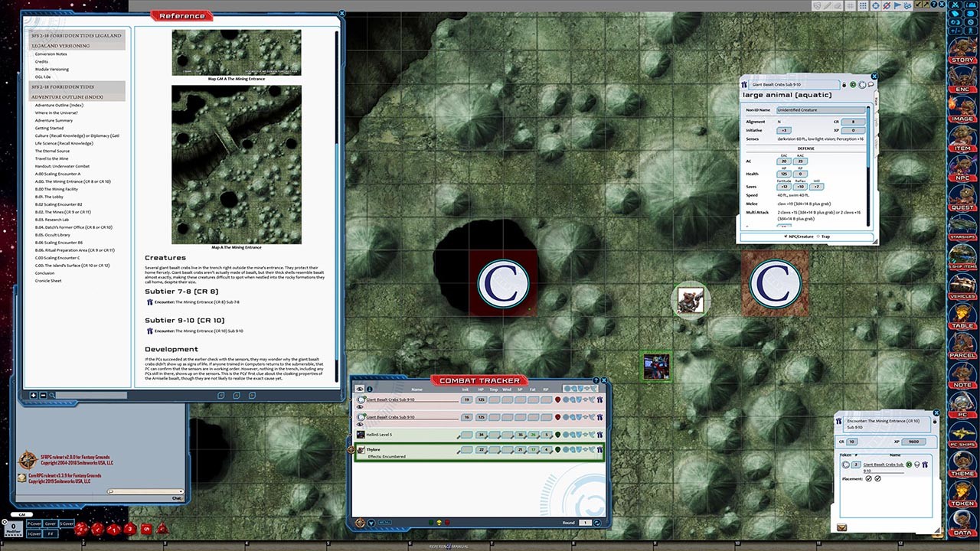This screenshot has width=980, height=551.
Task: Toggle friend-or-foe marker for Hellin5 Level 5
Action: point(559,435)
